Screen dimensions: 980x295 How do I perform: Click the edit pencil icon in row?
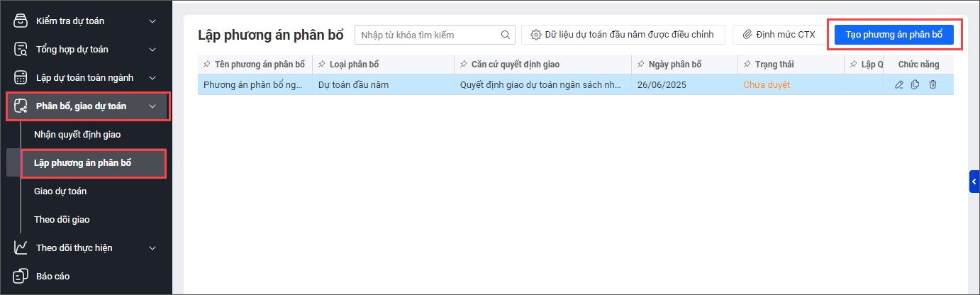click(899, 85)
